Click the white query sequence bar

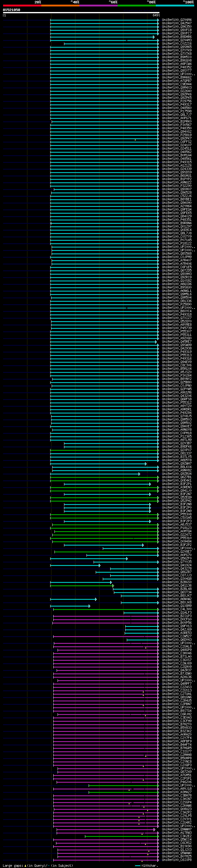[81, 12]
